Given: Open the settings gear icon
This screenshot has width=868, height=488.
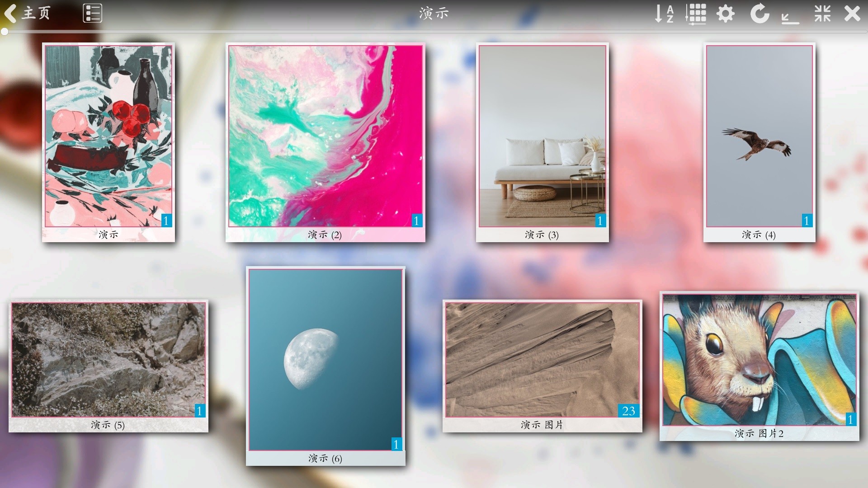Looking at the screenshot, I should [x=726, y=14].
